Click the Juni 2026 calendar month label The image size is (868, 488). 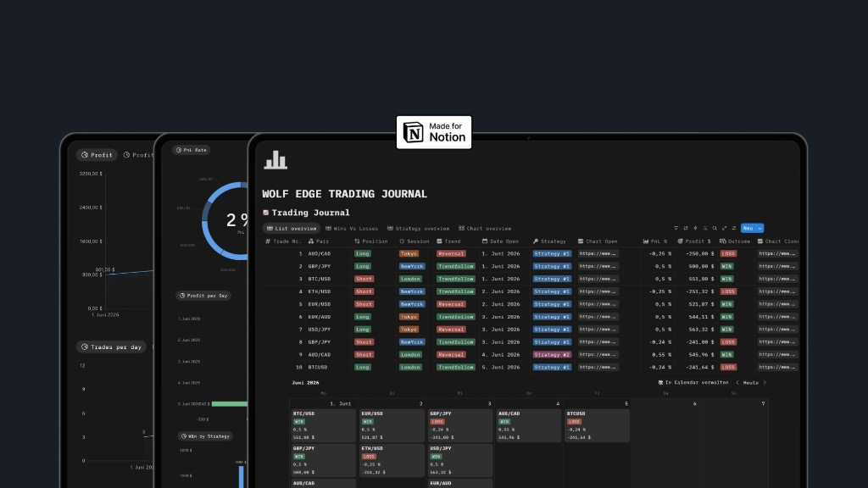click(x=305, y=382)
